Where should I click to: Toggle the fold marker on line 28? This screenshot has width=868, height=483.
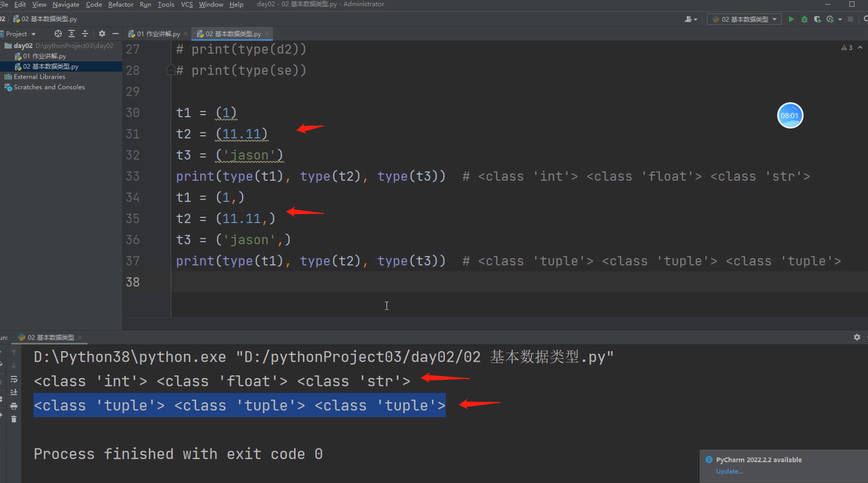(x=170, y=70)
